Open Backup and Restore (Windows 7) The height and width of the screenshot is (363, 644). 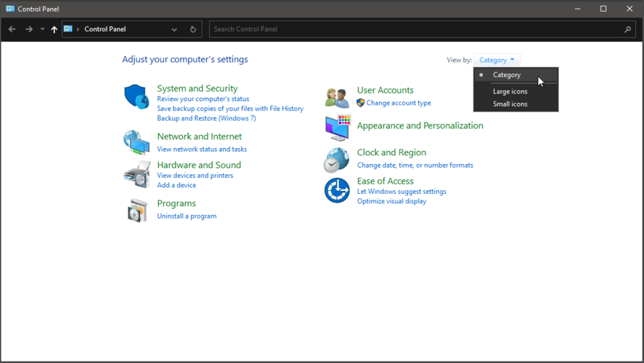click(x=206, y=118)
